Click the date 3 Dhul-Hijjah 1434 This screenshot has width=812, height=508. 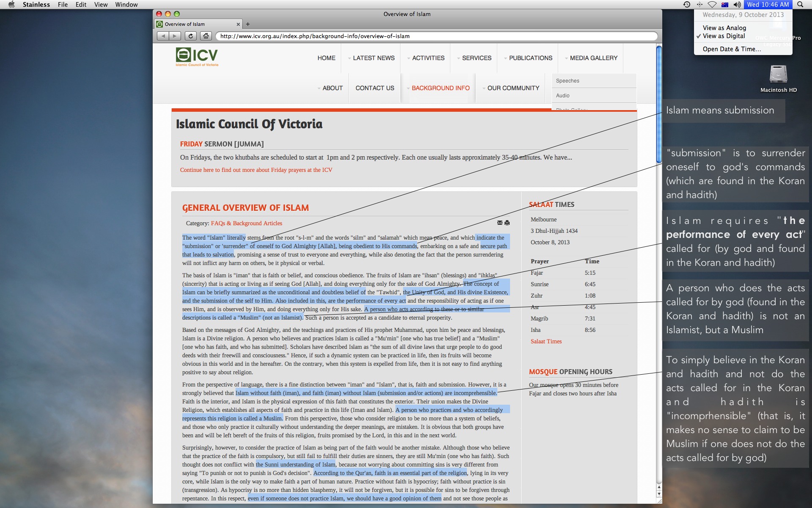click(x=554, y=231)
